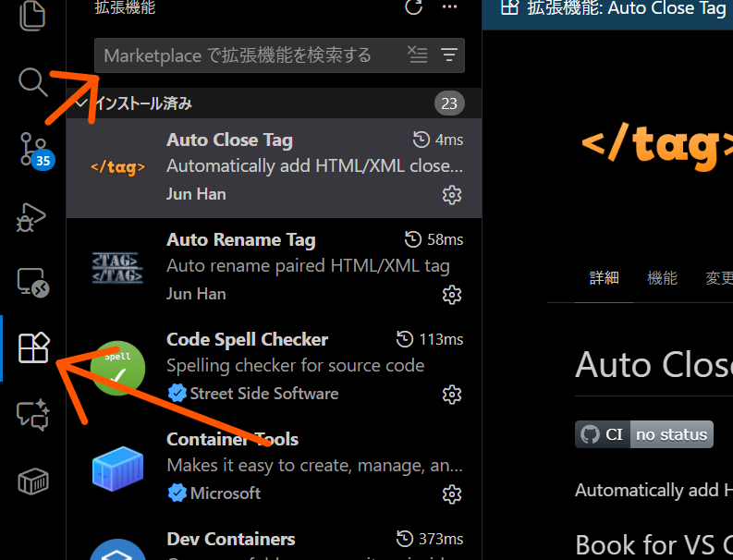
Task: Select Auto Rename Tag extension entry
Action: pos(274,267)
